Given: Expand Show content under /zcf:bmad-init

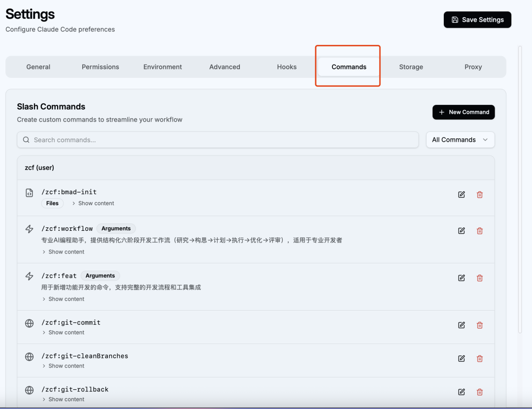Looking at the screenshot, I should 93,203.
